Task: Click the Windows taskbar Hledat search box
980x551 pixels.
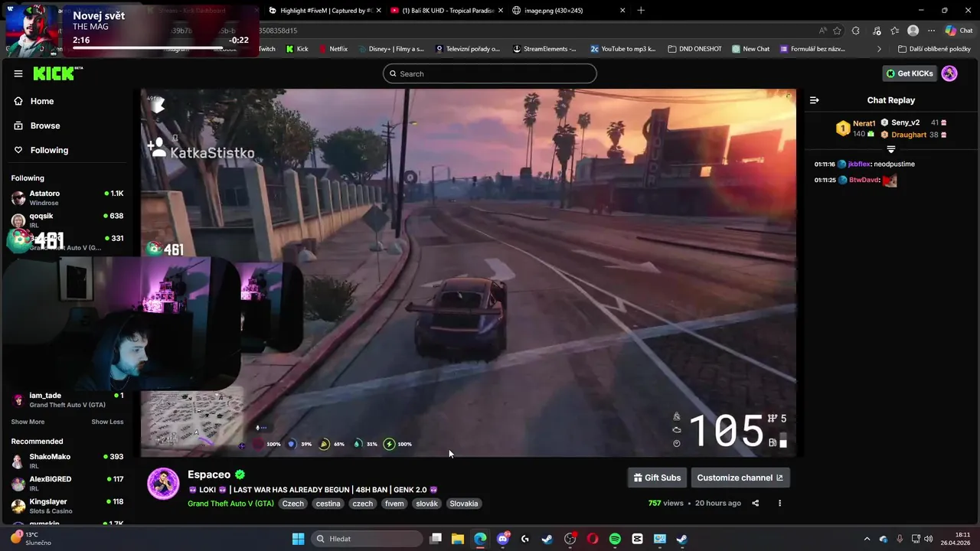Action: coord(367,539)
